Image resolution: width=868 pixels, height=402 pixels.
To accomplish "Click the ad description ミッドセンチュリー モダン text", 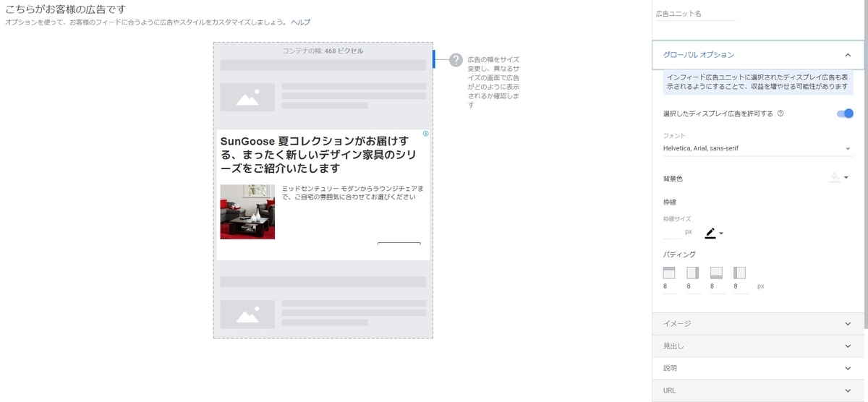I will coord(352,192).
